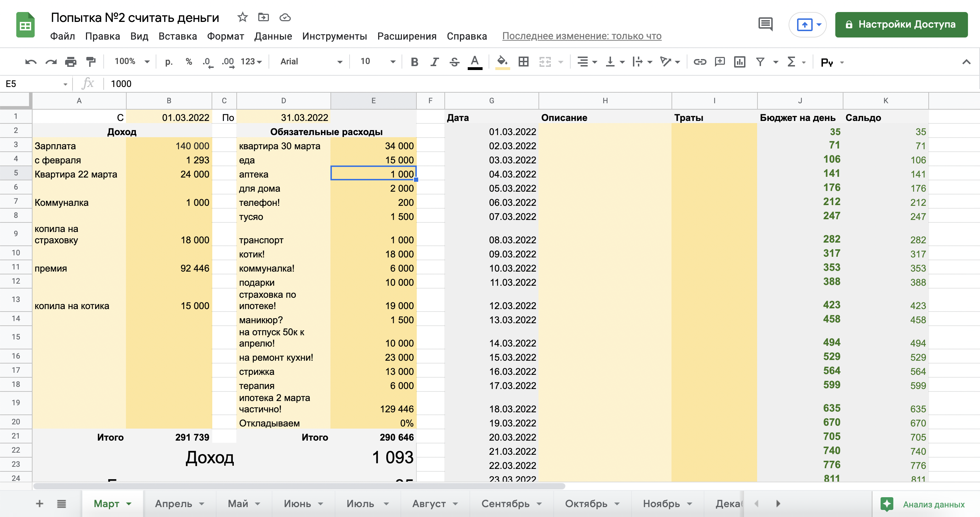Open the comment history
Image resolution: width=980 pixels, height=517 pixels.
pos(765,24)
